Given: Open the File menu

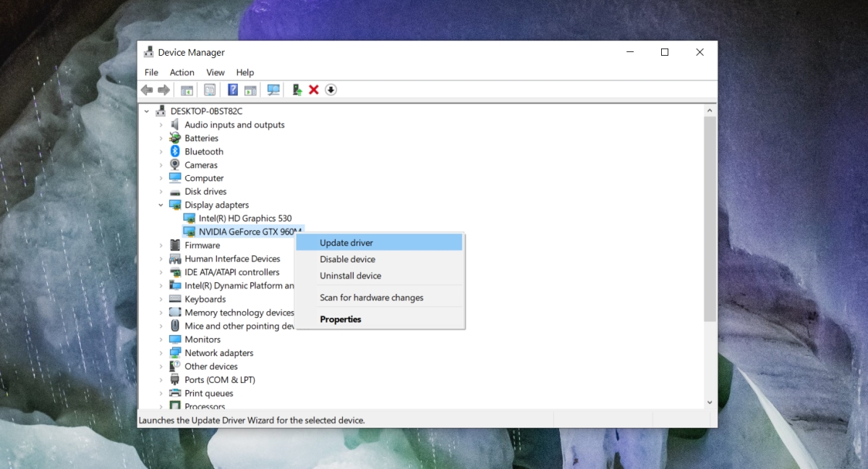Looking at the screenshot, I should (151, 72).
